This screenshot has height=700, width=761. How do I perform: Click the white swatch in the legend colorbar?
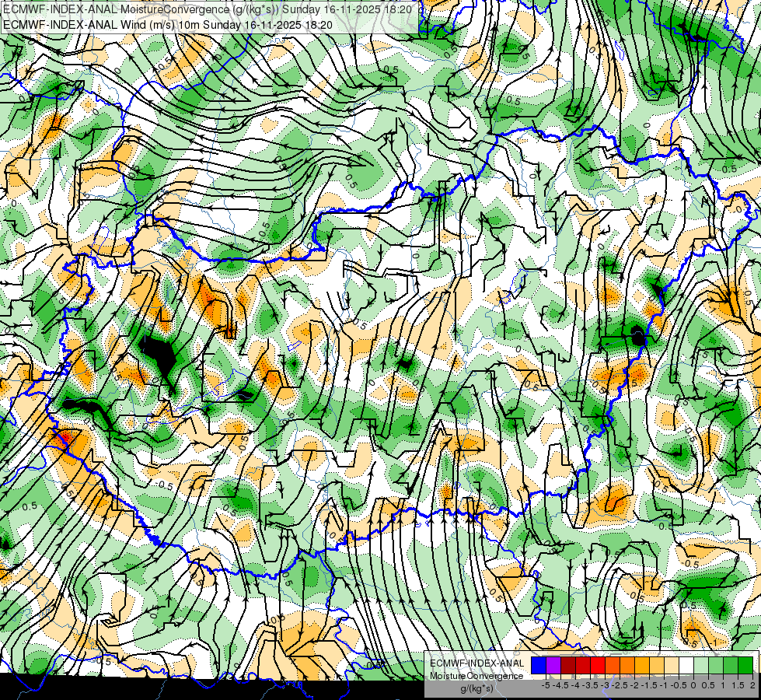coord(686,665)
